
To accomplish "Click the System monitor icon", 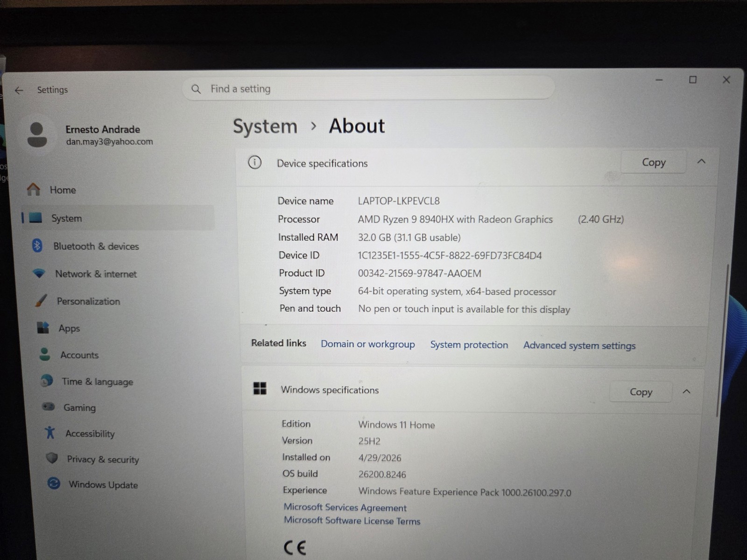I will 35,218.
